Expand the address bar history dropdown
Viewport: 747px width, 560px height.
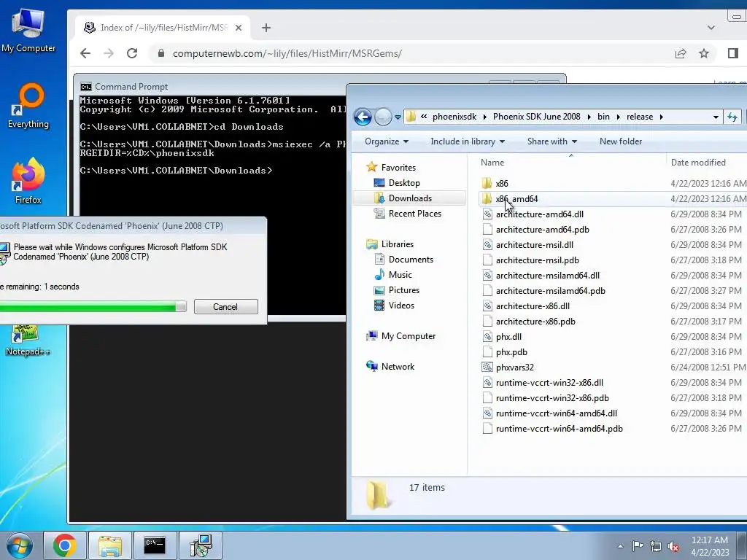tap(716, 117)
